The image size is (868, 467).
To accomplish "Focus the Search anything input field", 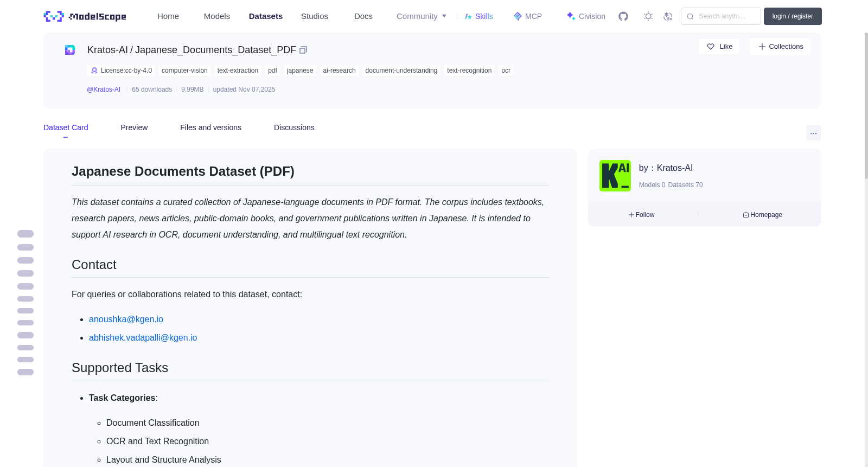I will (721, 16).
